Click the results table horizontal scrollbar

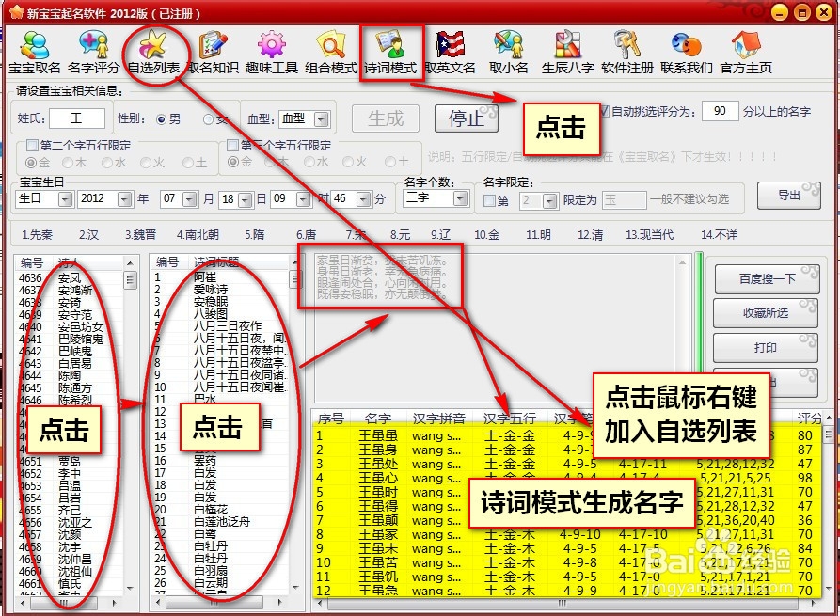[x=564, y=603]
